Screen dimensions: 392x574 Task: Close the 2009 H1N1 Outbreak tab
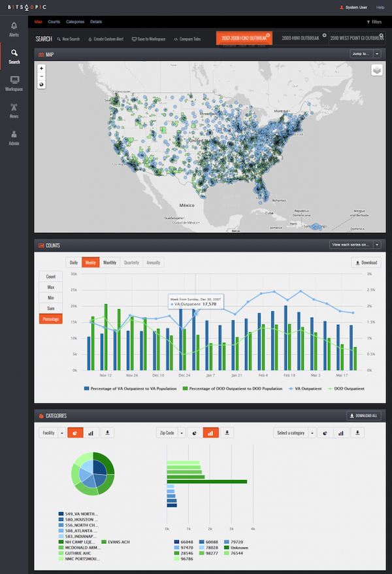(324, 35)
